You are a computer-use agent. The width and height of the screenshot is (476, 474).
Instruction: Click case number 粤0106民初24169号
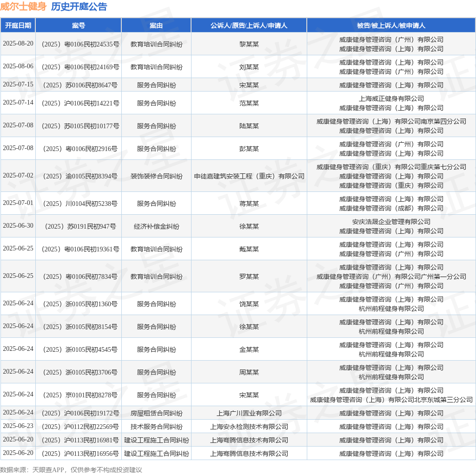(x=80, y=67)
